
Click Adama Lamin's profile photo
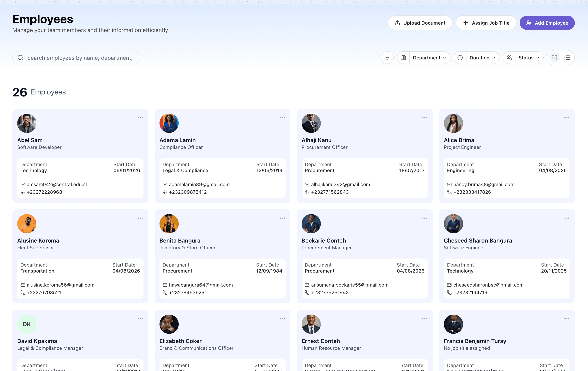point(169,123)
